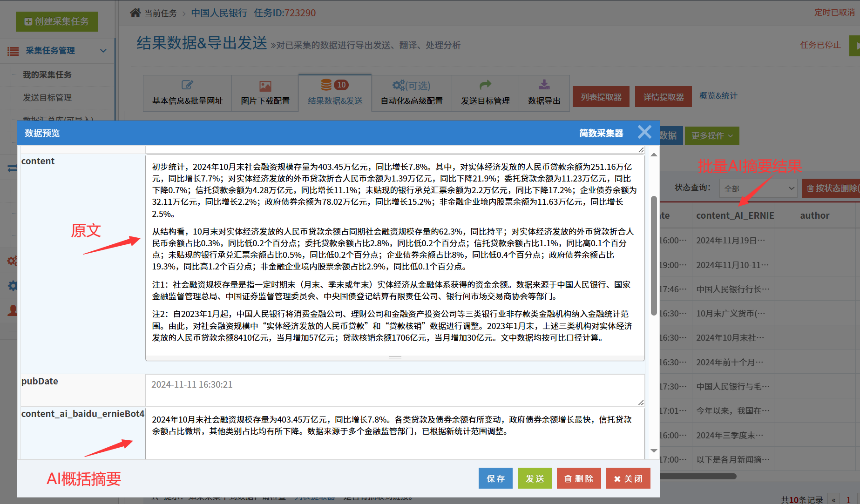Click table cell 2024年11月10-11…
Viewport: 860px width, 504px height.
pyautogui.click(x=732, y=265)
